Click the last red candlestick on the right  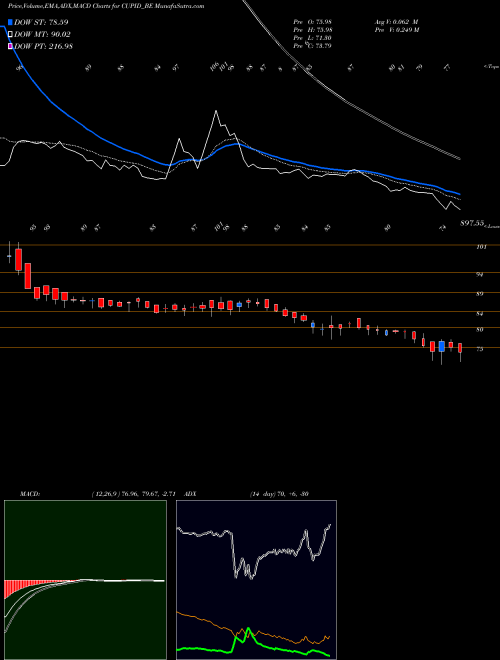click(x=460, y=348)
